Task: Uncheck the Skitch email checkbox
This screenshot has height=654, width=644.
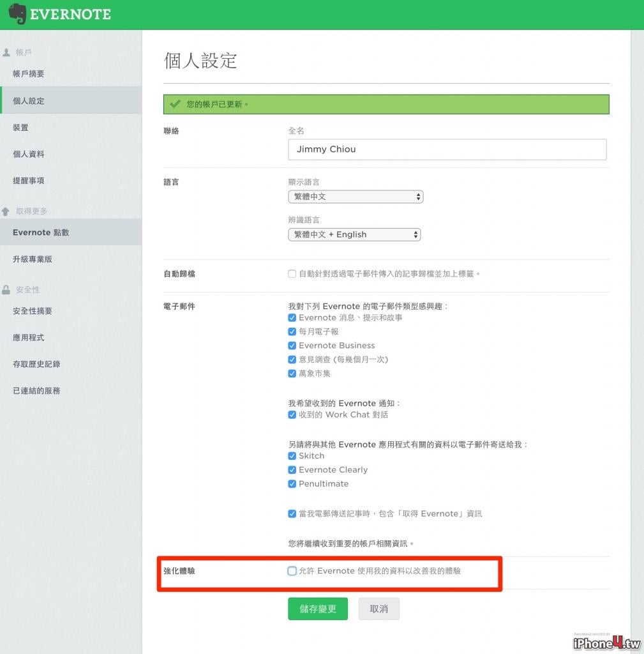Action: point(292,456)
